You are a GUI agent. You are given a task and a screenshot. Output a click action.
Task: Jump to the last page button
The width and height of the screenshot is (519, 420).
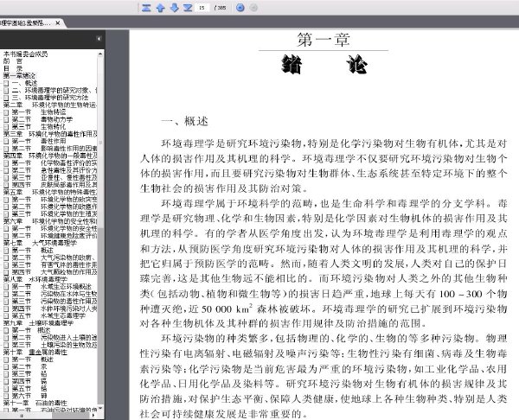188,7
